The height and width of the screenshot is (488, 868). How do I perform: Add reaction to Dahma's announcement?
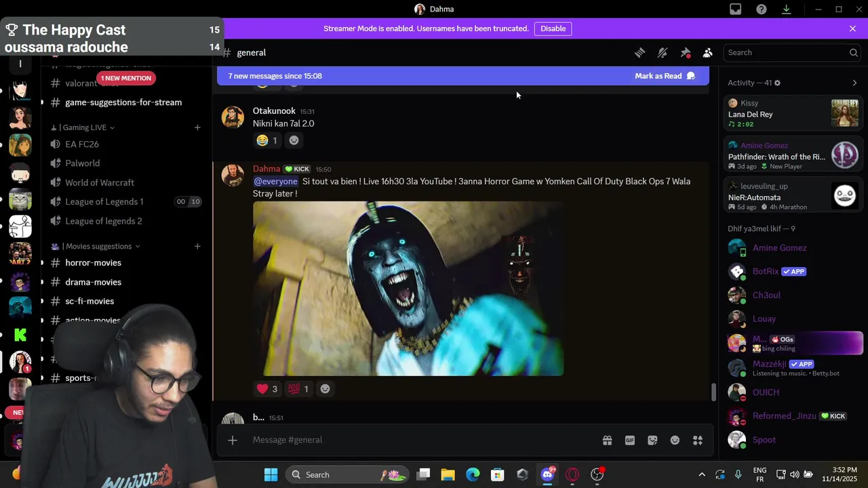tap(325, 388)
